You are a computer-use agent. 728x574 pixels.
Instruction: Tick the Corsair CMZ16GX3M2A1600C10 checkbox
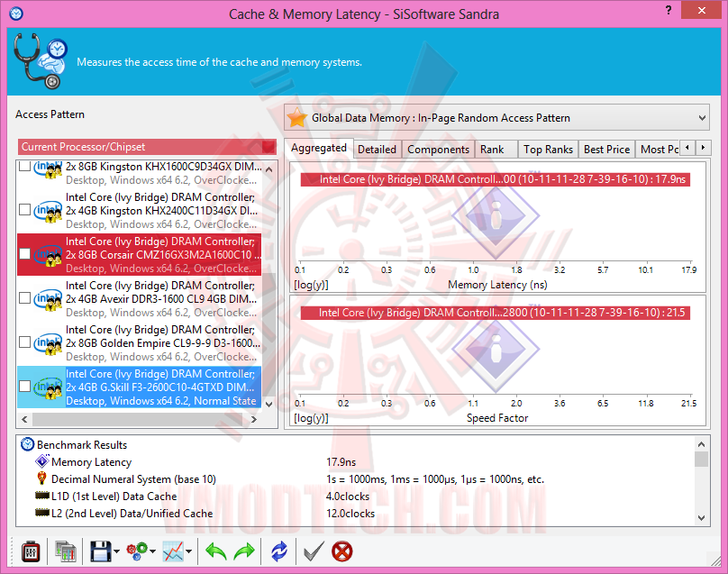[x=24, y=254]
